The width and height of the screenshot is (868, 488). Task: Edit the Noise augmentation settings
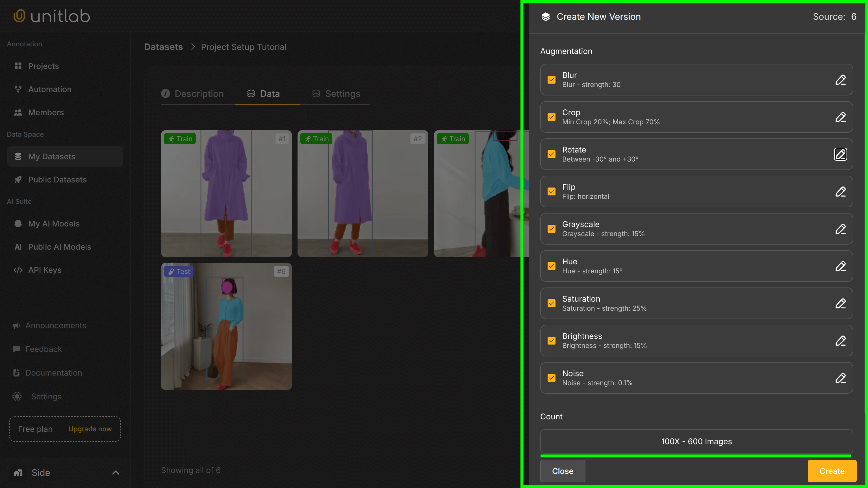pyautogui.click(x=840, y=378)
